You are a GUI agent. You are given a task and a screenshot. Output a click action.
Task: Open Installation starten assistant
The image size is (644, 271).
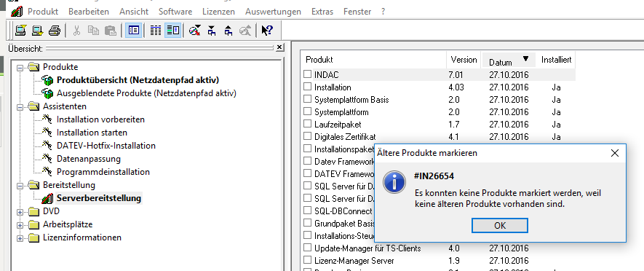[92, 133]
